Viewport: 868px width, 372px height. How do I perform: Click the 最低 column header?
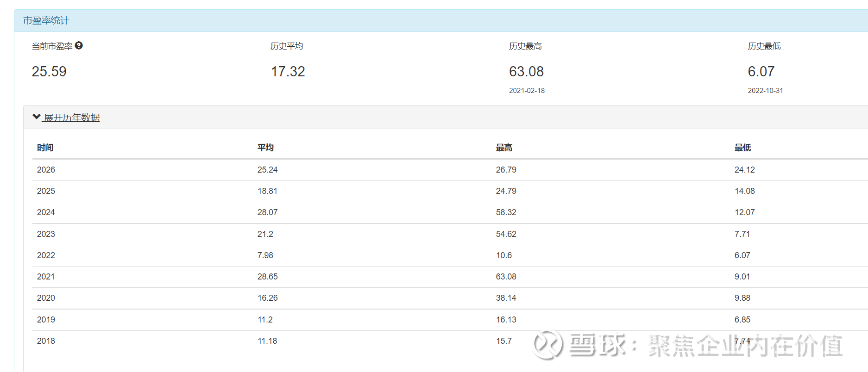(742, 148)
